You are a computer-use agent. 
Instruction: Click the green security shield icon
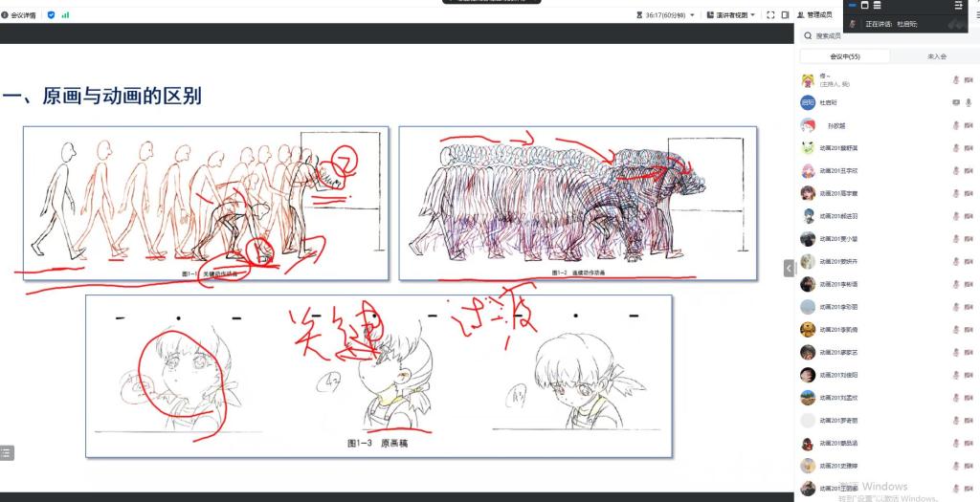click(x=51, y=15)
